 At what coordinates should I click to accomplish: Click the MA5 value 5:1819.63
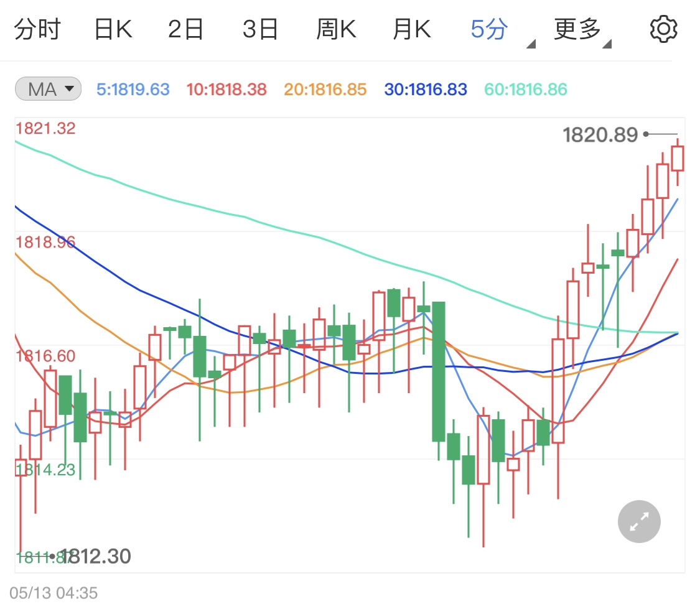[133, 90]
